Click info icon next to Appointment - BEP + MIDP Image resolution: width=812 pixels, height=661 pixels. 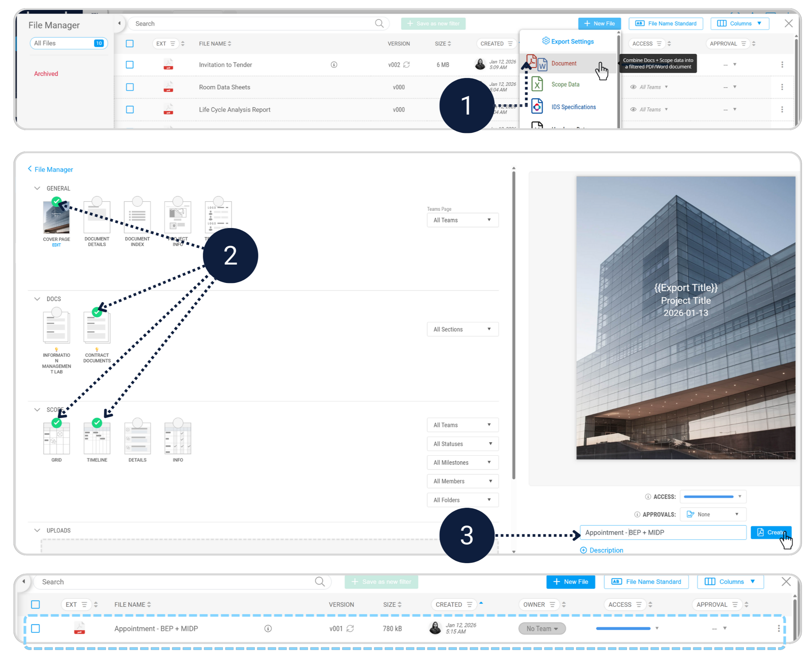[268, 629]
